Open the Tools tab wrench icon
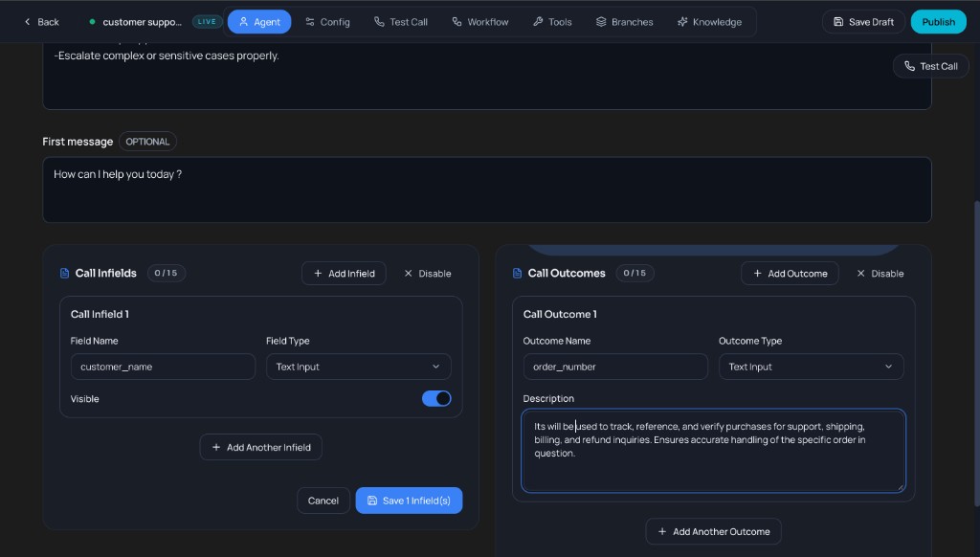Screen dimensions: 980x557 coord(538,22)
